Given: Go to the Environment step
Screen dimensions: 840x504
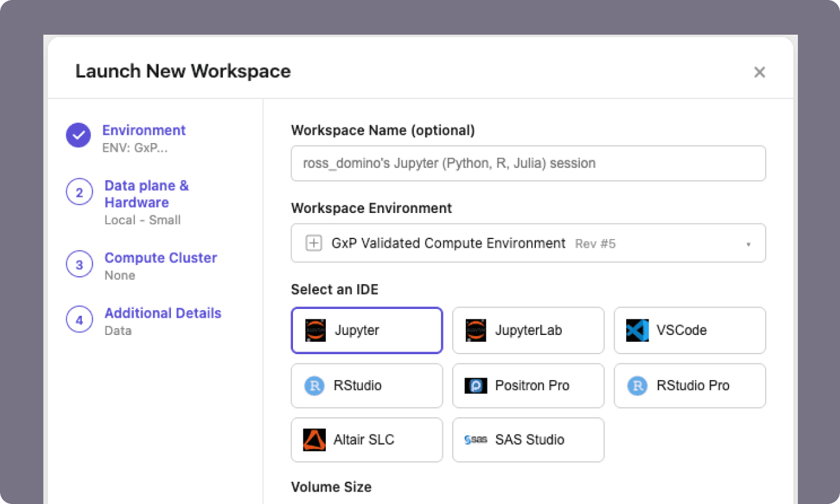Looking at the screenshot, I should (144, 131).
